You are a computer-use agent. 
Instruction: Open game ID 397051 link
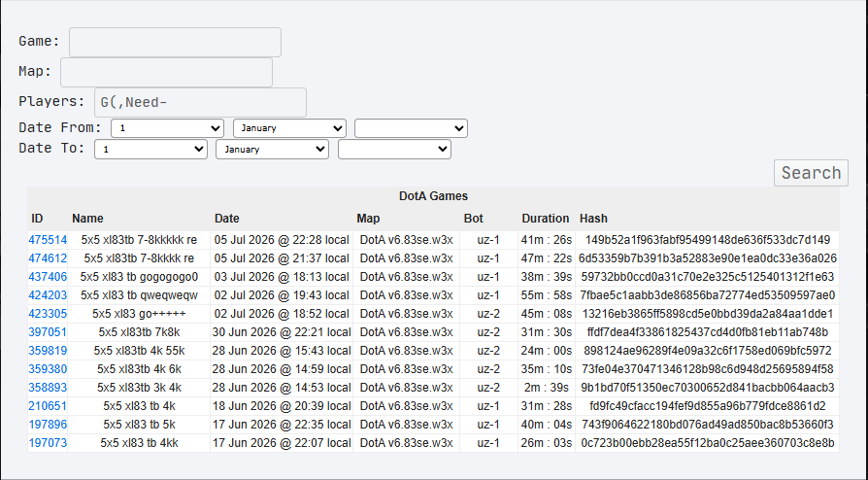point(48,332)
